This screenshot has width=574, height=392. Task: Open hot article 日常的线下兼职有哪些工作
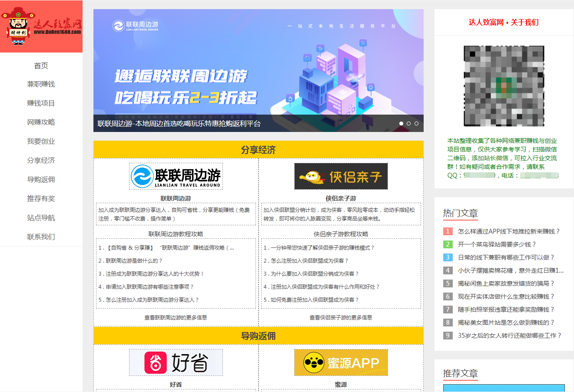[x=506, y=257]
